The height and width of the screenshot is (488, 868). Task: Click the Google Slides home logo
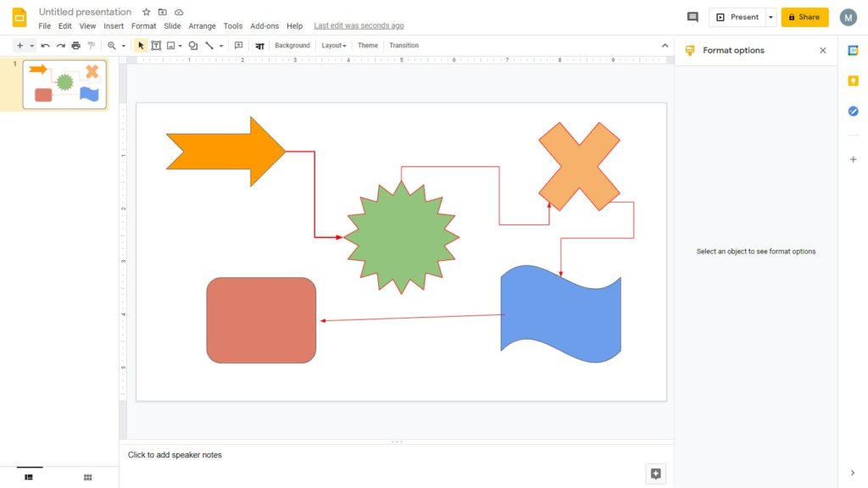pos(19,18)
